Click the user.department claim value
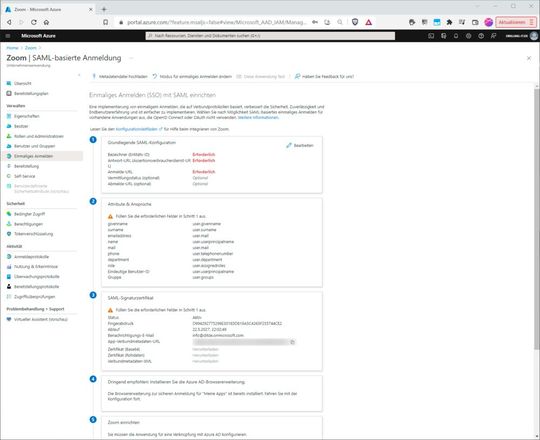540x440 pixels. tap(207, 260)
